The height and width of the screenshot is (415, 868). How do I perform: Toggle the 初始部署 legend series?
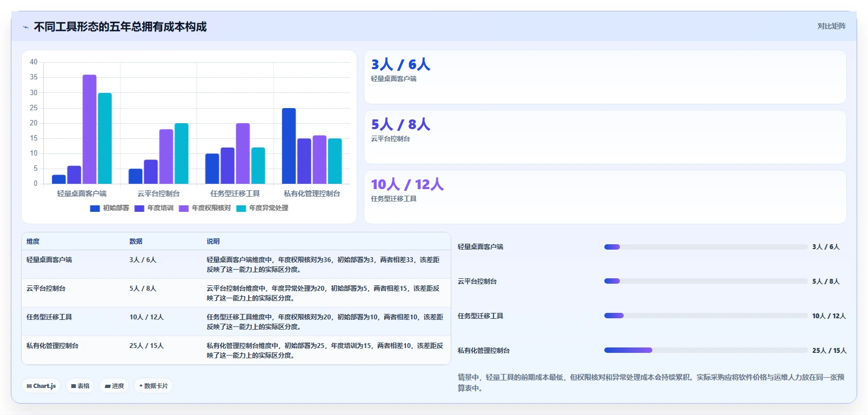point(110,208)
